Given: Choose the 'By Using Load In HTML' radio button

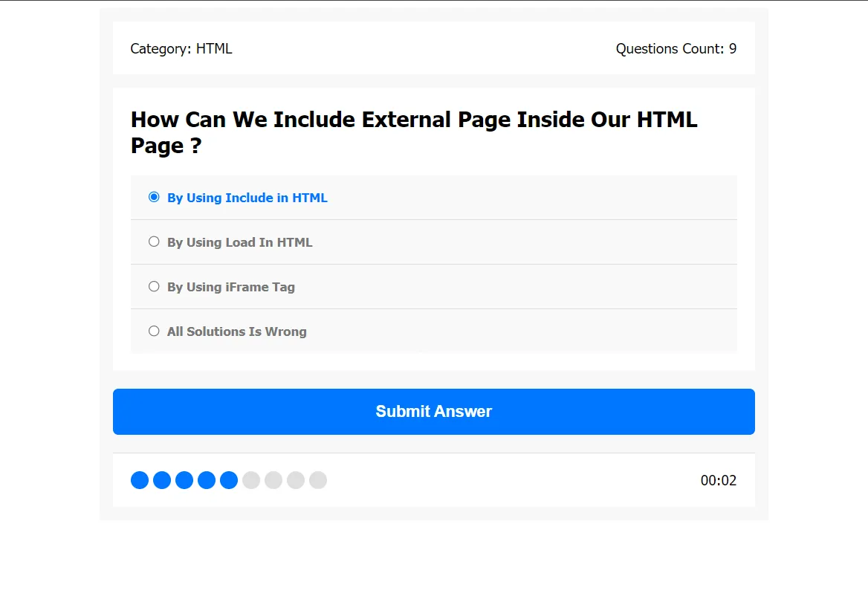Looking at the screenshot, I should click(x=154, y=242).
